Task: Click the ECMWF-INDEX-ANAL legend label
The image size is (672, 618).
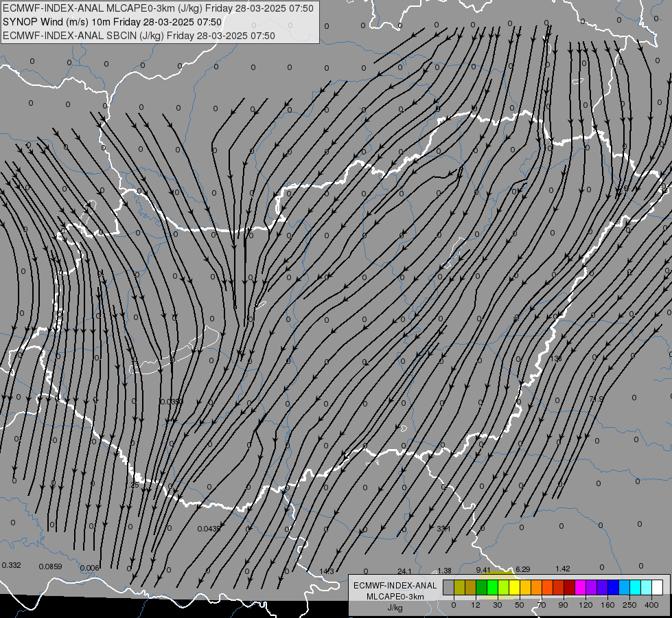Action: [x=395, y=586]
